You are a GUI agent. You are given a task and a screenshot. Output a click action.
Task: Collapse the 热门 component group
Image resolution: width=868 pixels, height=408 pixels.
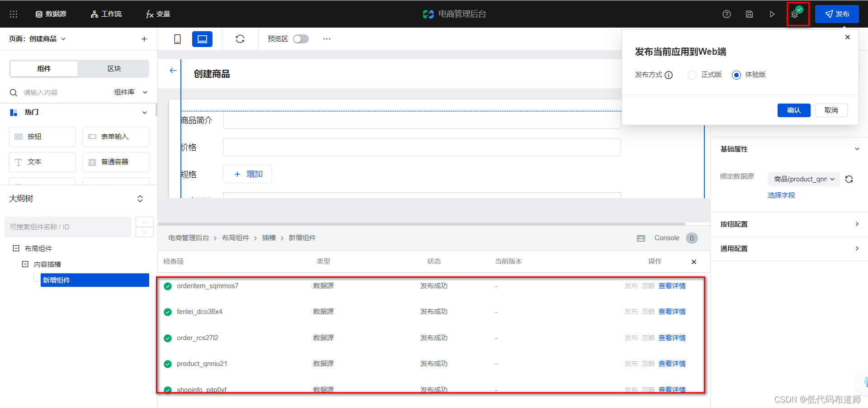click(x=145, y=112)
